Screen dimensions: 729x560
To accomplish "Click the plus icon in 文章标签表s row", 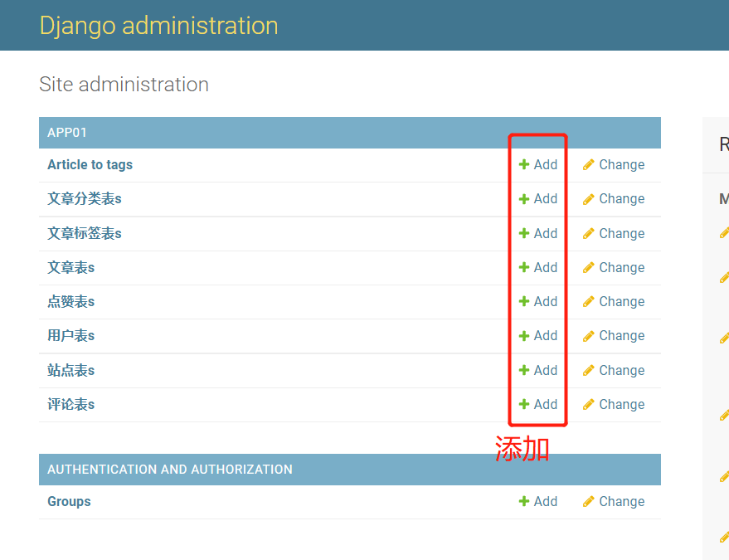I will 524,233.
